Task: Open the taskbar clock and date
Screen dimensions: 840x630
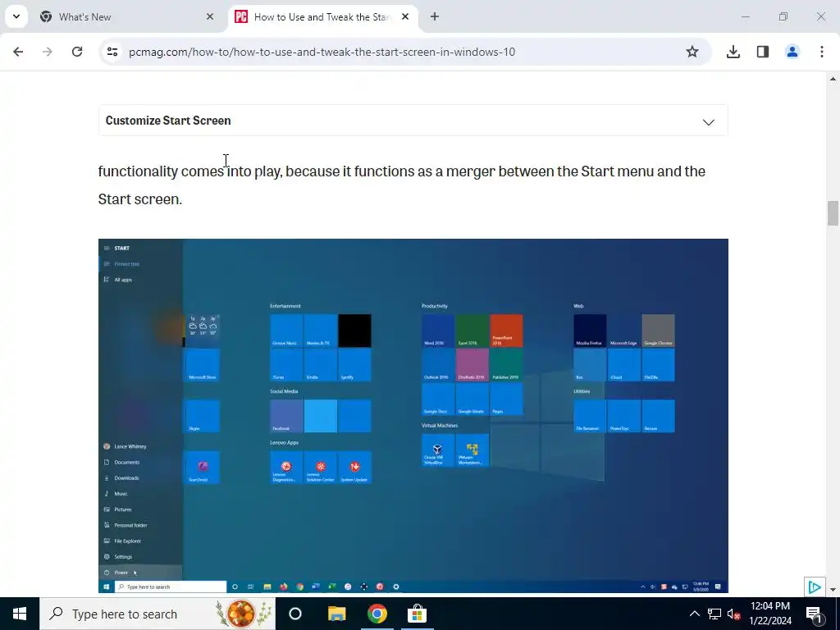Action: tap(770, 614)
